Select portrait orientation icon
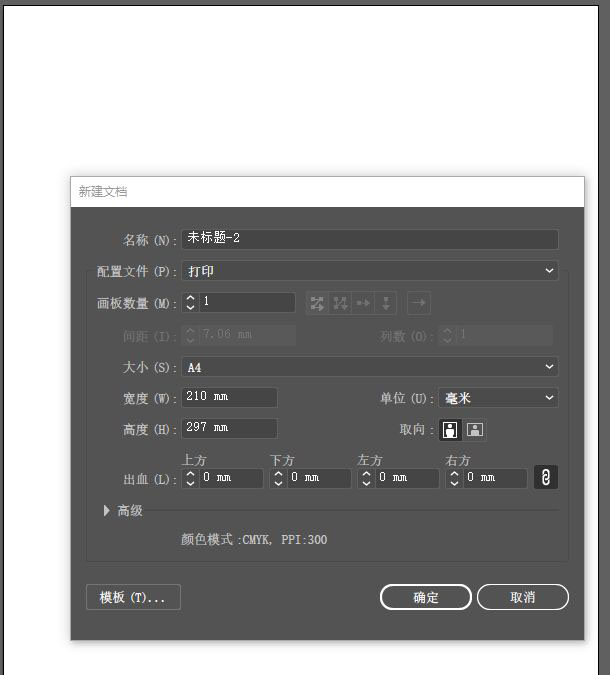Image resolution: width=610 pixels, height=675 pixels. (x=450, y=430)
